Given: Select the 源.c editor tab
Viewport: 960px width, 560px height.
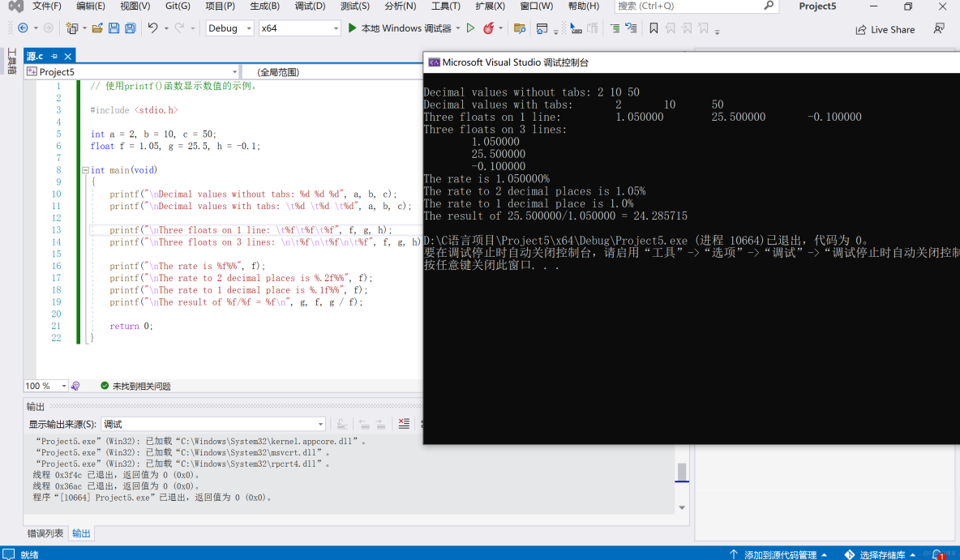Looking at the screenshot, I should click(35, 56).
